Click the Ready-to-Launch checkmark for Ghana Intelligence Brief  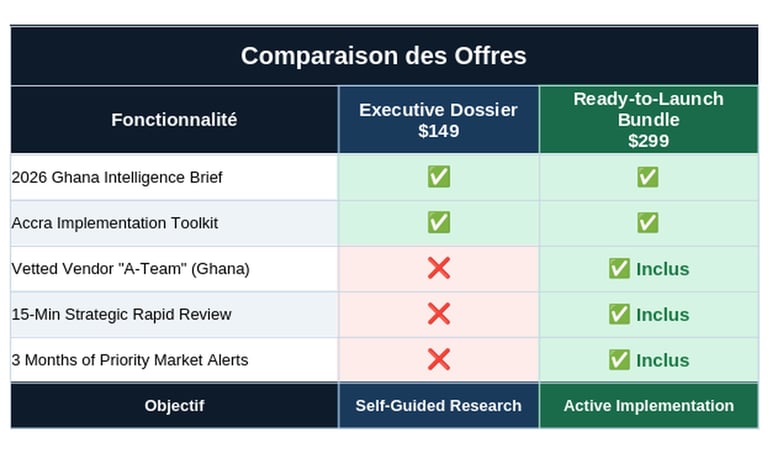[x=648, y=177]
